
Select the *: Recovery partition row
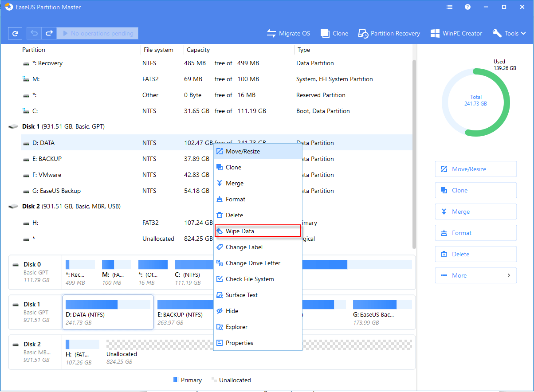pos(217,63)
